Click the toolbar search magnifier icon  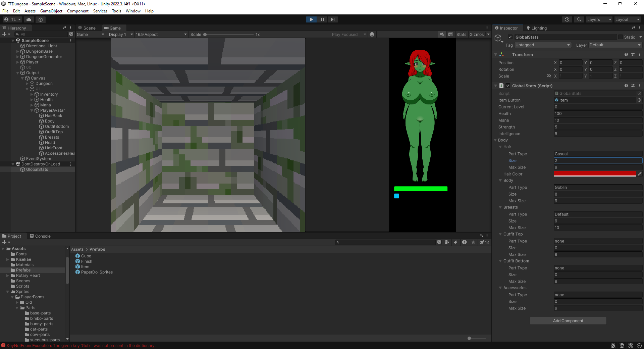click(579, 19)
